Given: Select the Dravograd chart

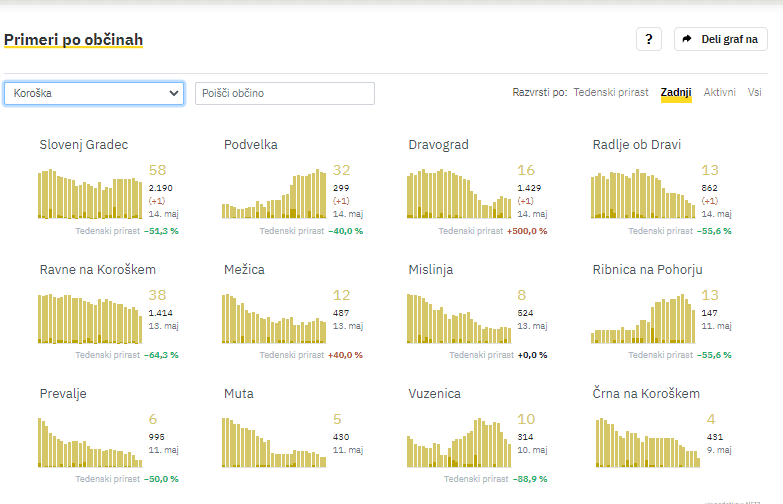Looking at the screenshot, I should (459, 193).
